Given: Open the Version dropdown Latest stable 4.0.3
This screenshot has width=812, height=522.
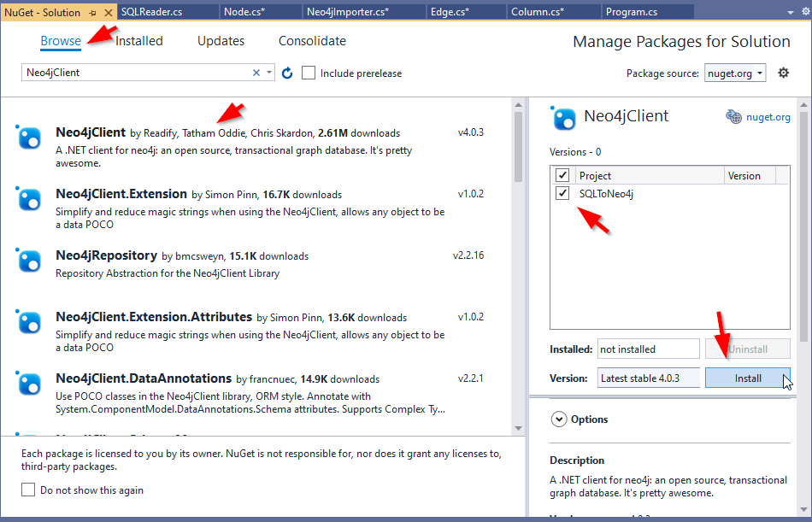Looking at the screenshot, I should coord(649,378).
